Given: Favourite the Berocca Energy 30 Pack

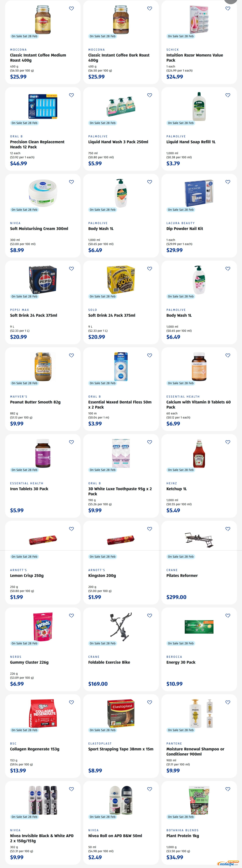Looking at the screenshot, I should tap(228, 616).
